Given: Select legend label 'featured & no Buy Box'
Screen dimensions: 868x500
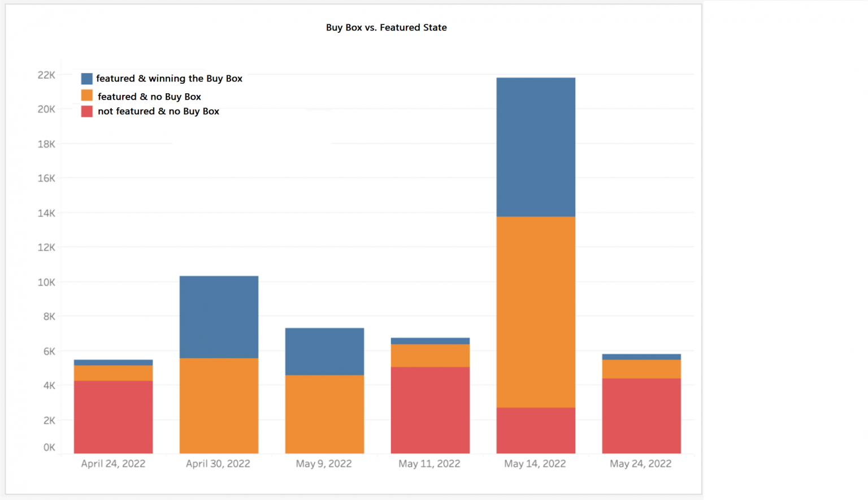Looking at the screenshot, I should tap(149, 97).
